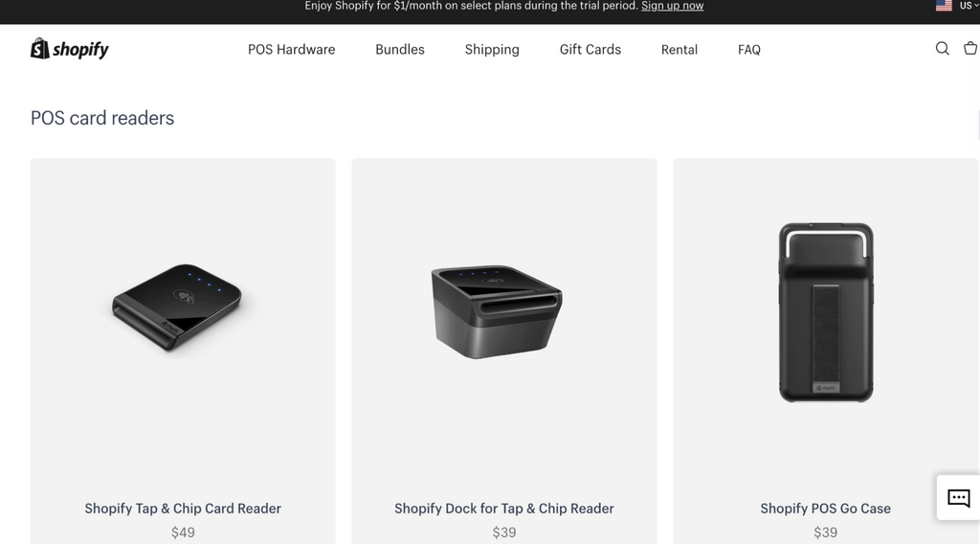
Task: Click the Sign up now link
Action: click(x=673, y=6)
